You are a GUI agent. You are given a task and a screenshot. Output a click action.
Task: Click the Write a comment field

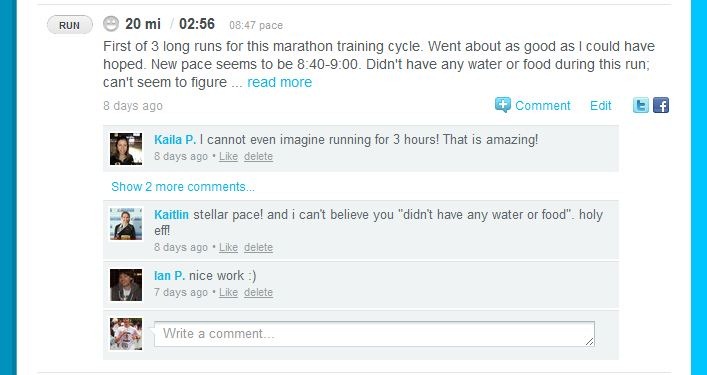pyautogui.click(x=374, y=334)
